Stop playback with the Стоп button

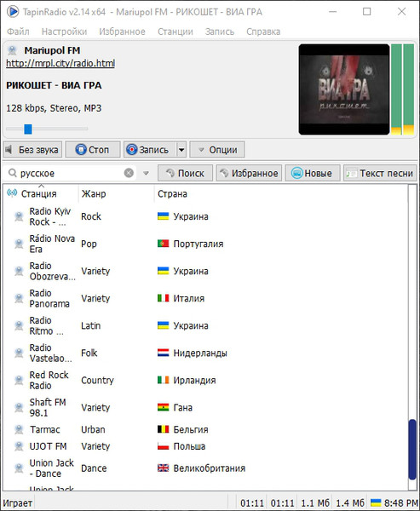(x=93, y=150)
